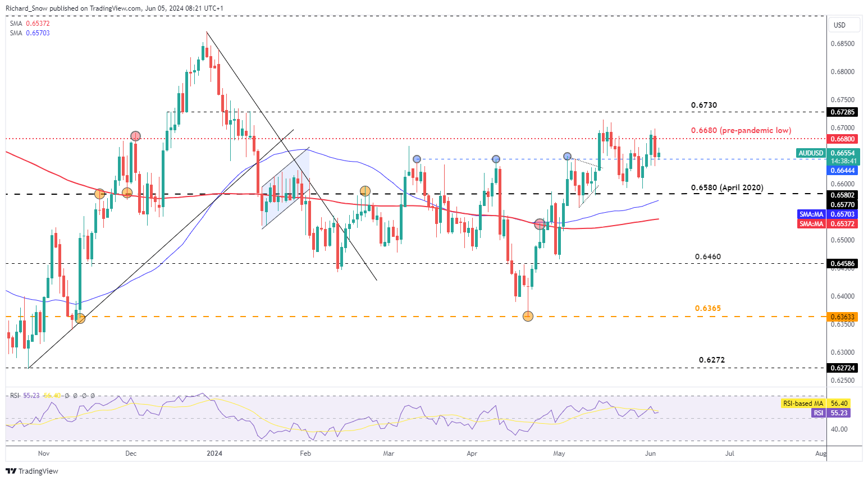868x481 pixels.
Task: Click the 0.6460 support level label
Action: [707, 256]
